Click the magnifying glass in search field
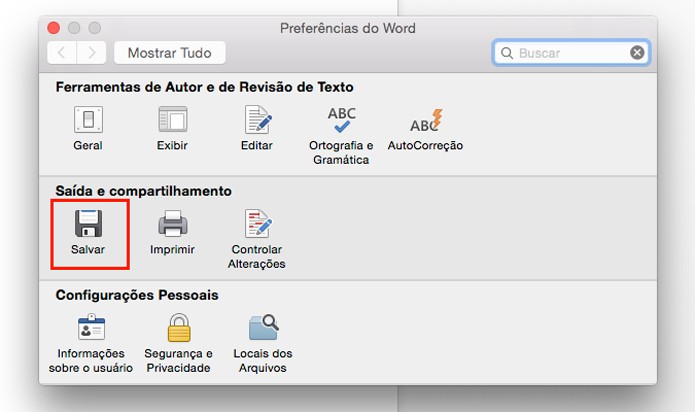 click(x=507, y=53)
